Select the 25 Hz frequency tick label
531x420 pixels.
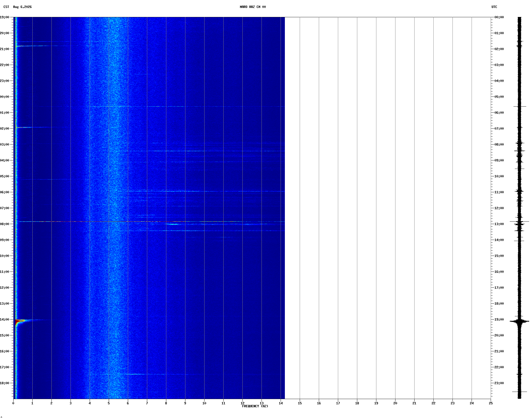[x=491, y=403]
